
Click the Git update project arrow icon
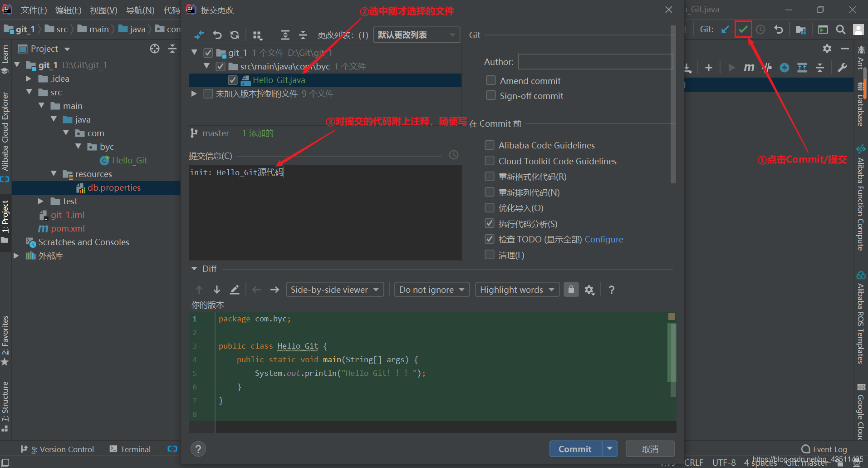(725, 30)
